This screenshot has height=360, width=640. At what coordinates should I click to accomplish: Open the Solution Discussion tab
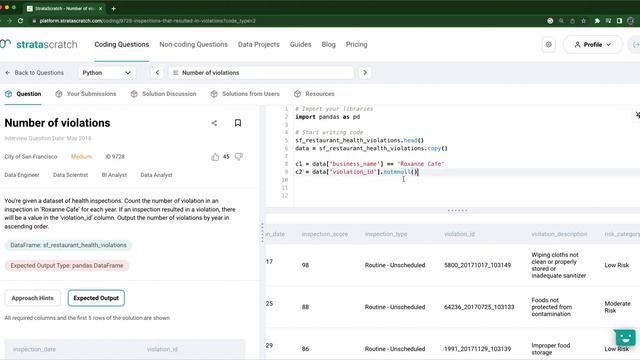click(163, 94)
